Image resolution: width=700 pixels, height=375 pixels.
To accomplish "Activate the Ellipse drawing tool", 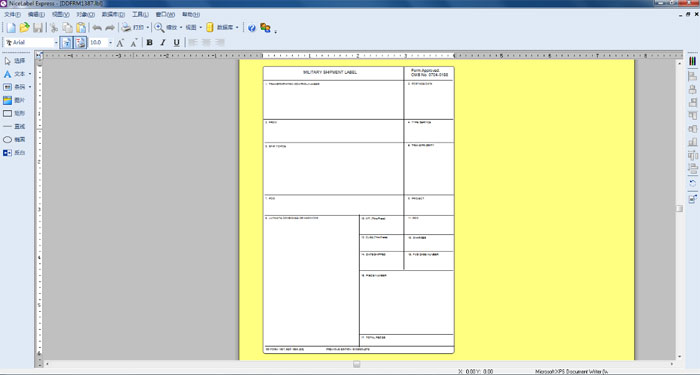I will pos(14,140).
